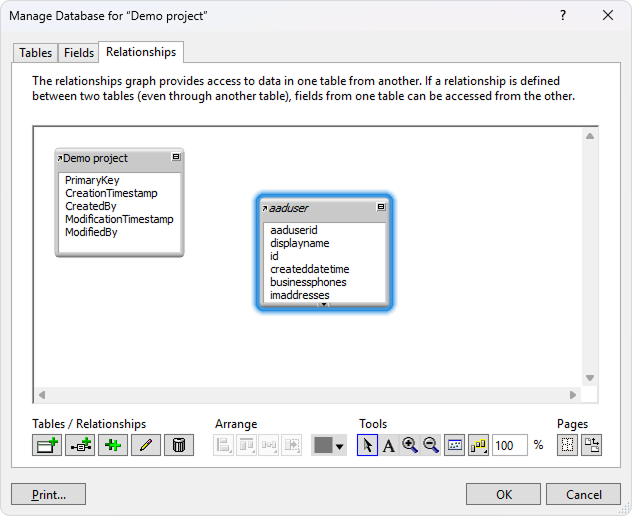Click the Create Relationship icon
The height and width of the screenshot is (516, 632).
coord(80,445)
